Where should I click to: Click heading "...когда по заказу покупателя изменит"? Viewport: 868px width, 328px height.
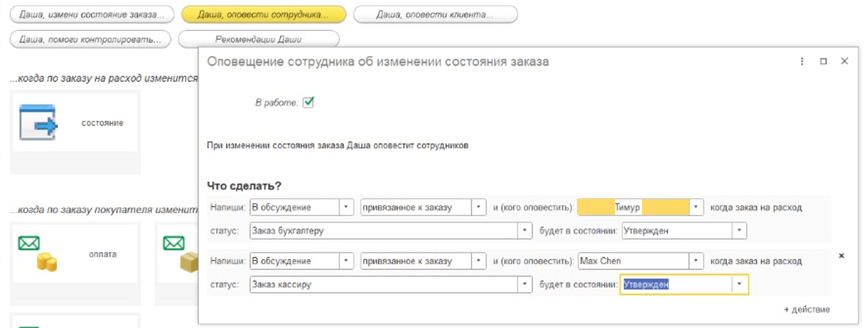(x=104, y=210)
